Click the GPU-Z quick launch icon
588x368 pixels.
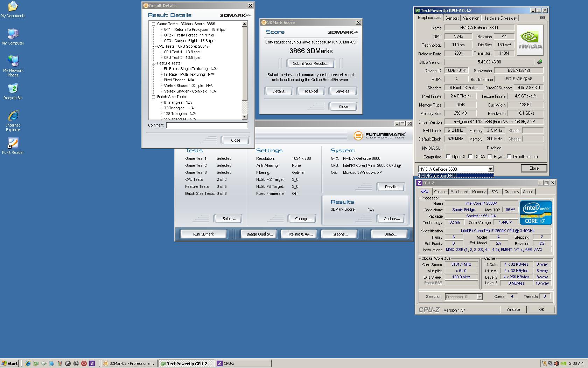tap(36, 363)
